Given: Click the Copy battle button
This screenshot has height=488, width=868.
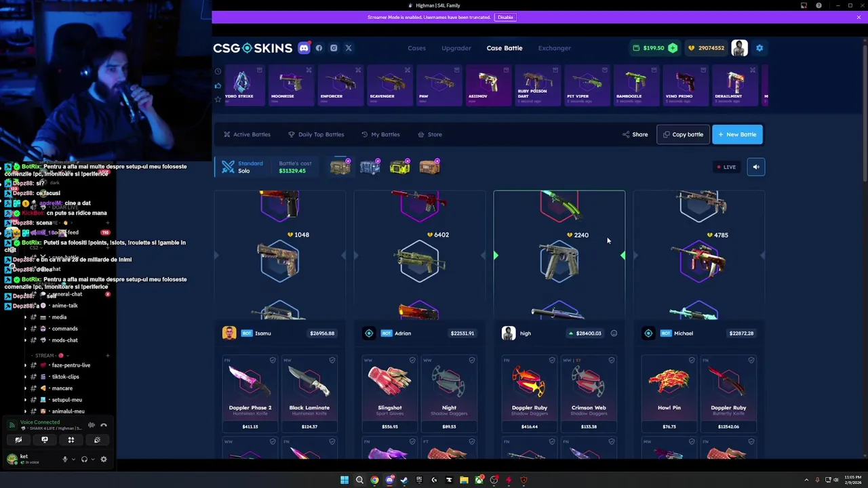Looking at the screenshot, I should tap(683, 134).
